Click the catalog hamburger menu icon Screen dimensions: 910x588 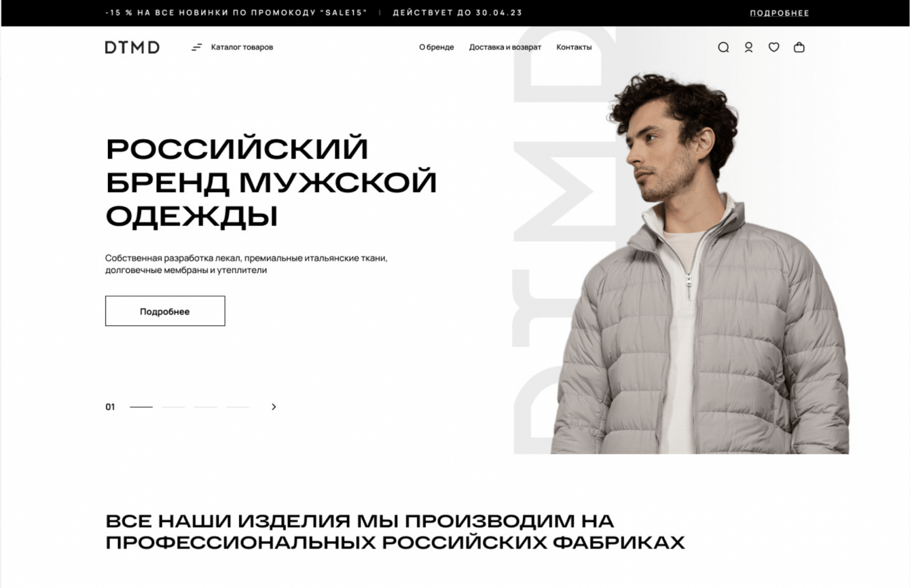click(x=197, y=48)
